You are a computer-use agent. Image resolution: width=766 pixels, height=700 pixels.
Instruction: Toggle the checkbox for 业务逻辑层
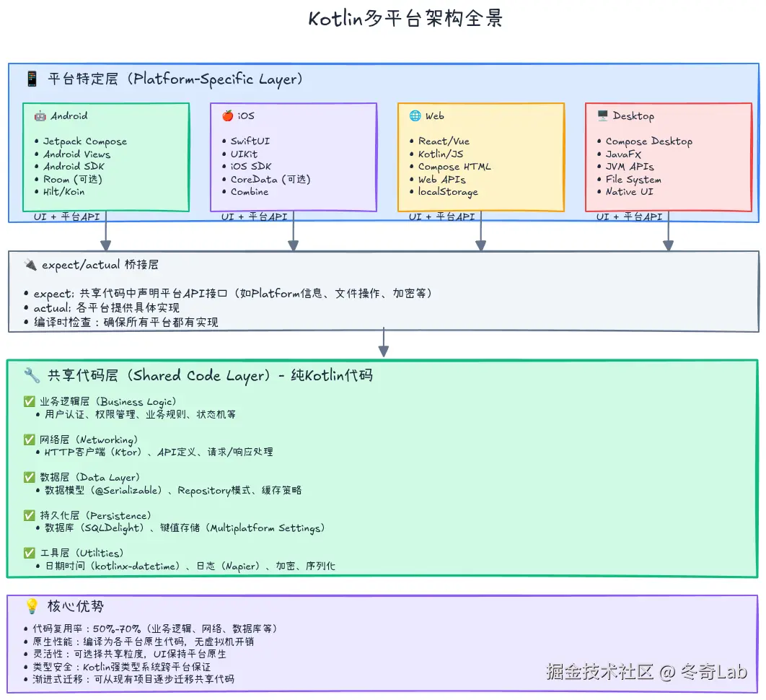pos(30,401)
